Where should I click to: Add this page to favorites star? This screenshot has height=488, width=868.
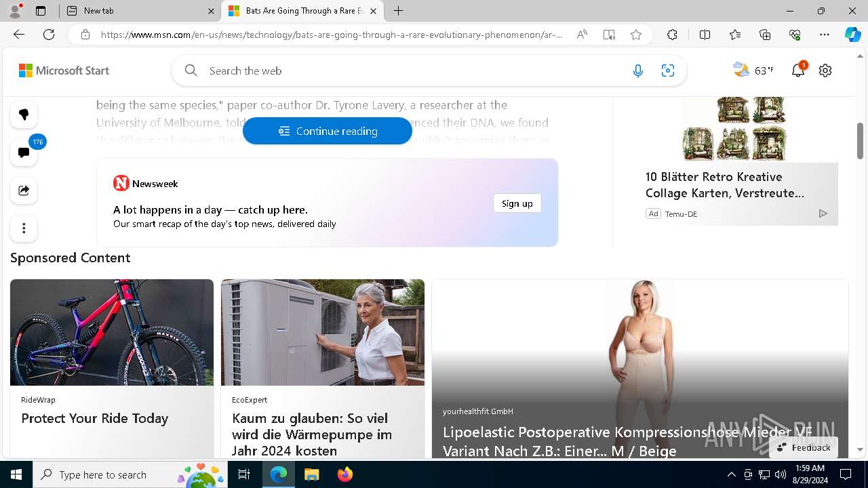point(636,35)
